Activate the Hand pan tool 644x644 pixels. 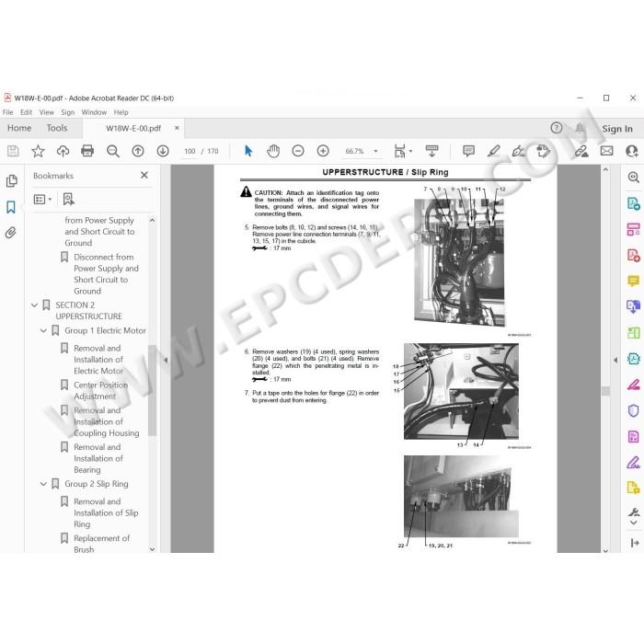(x=273, y=151)
